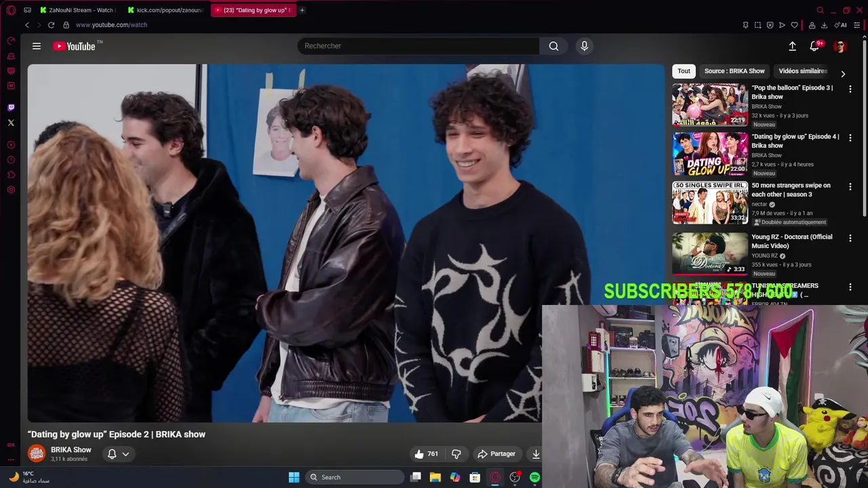Open BRIKA Show channel avatar
This screenshot has height=488, width=868.
(37, 453)
